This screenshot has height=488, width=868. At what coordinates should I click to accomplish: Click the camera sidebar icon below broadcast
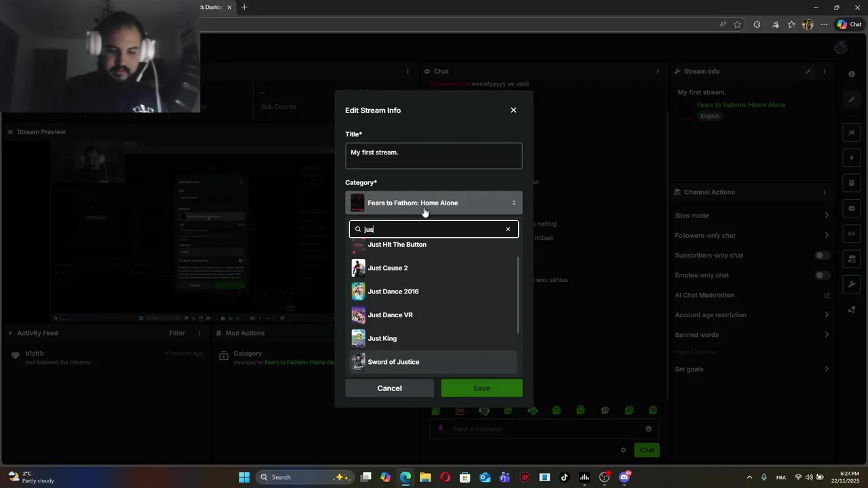click(x=852, y=259)
